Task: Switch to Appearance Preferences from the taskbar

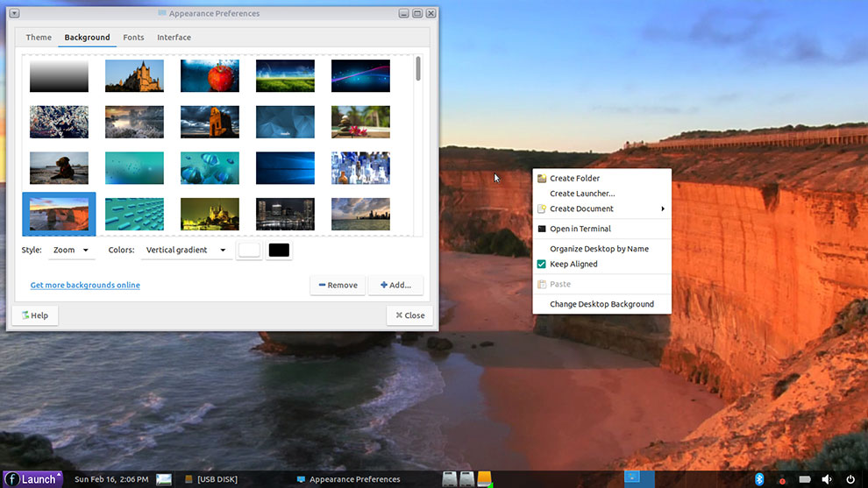Action: pyautogui.click(x=348, y=479)
